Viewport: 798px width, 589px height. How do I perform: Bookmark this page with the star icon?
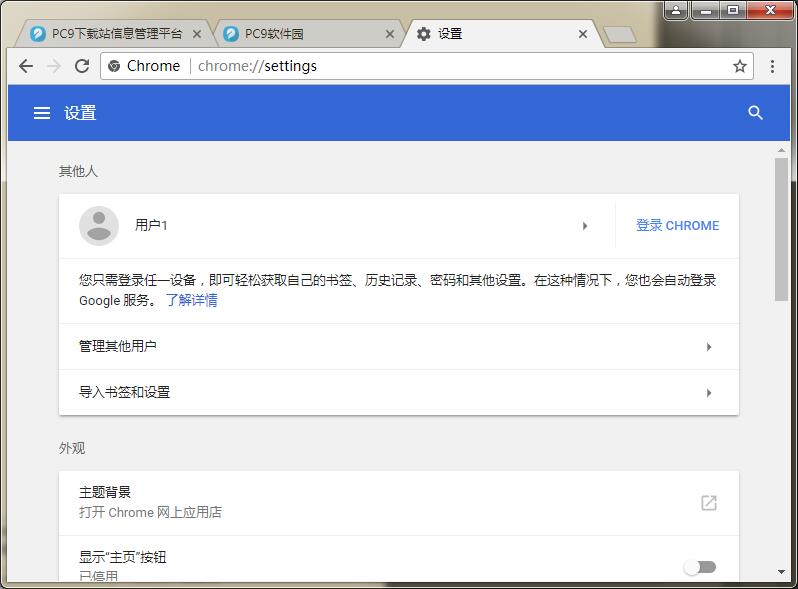739,66
